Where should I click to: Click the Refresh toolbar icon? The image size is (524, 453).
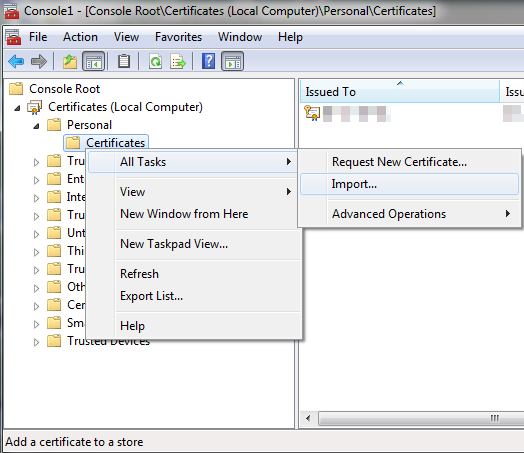point(155,61)
